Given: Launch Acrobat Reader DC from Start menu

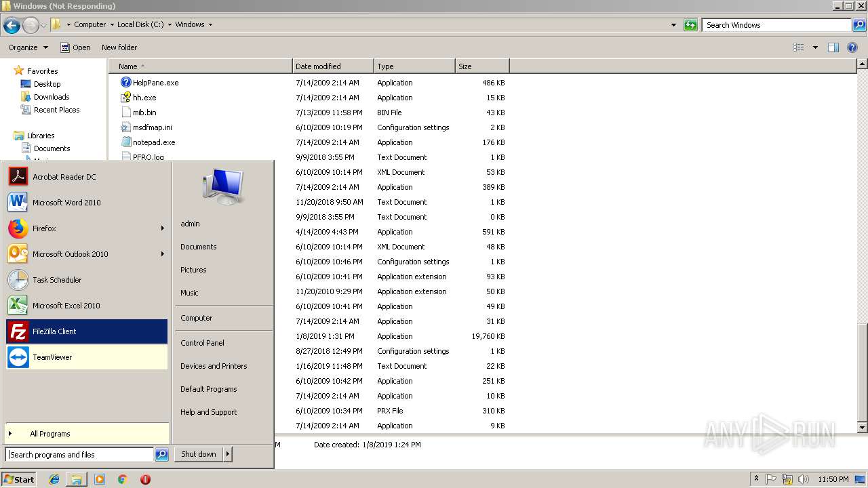Looking at the screenshot, I should [x=87, y=177].
